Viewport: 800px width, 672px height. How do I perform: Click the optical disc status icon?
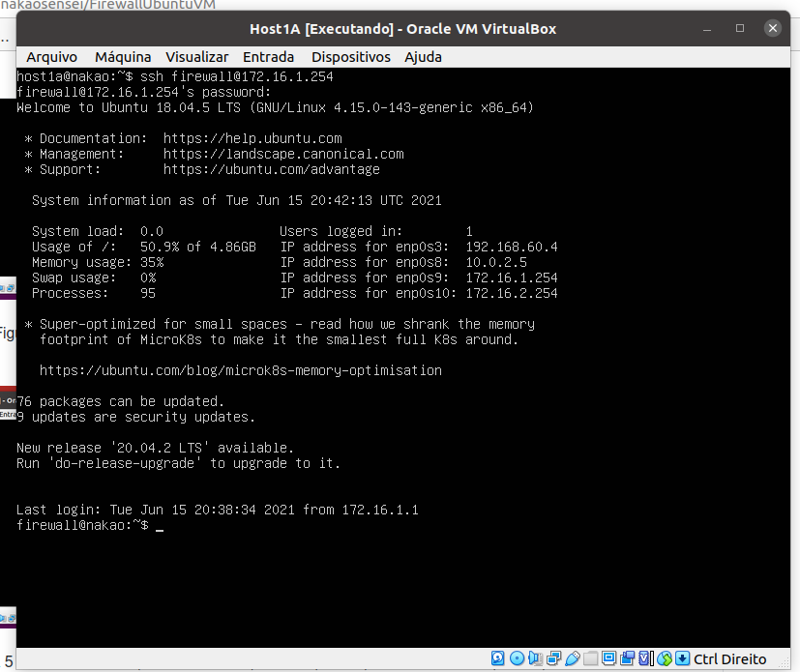click(x=517, y=658)
